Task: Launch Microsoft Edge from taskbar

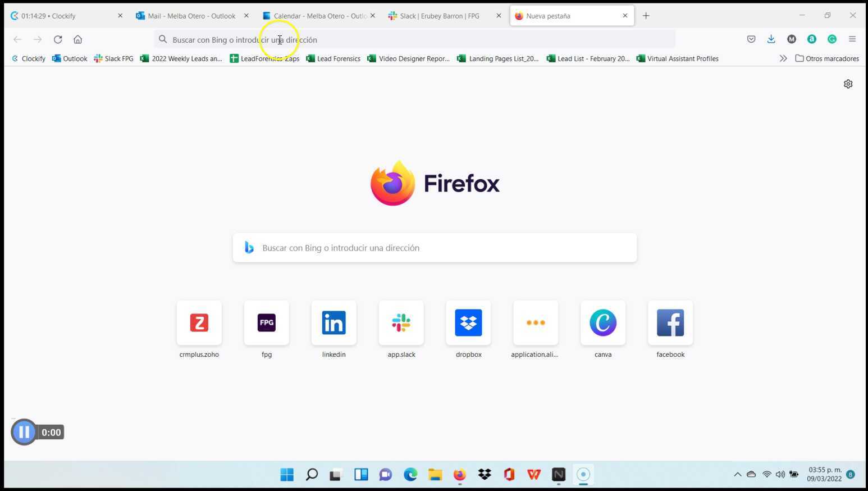Action: click(410, 475)
